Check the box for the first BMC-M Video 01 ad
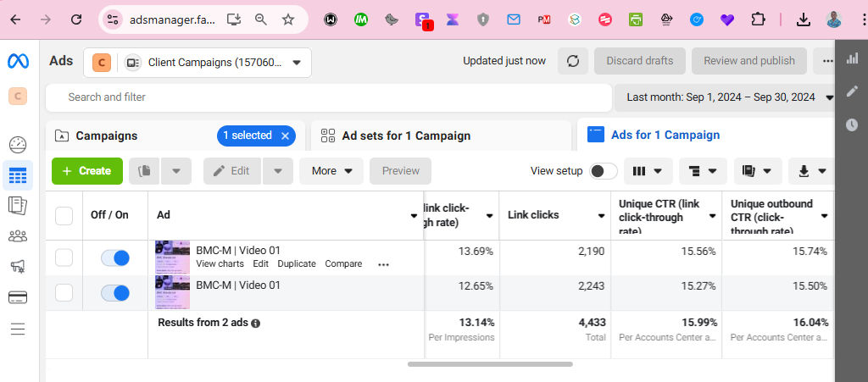 click(x=64, y=257)
